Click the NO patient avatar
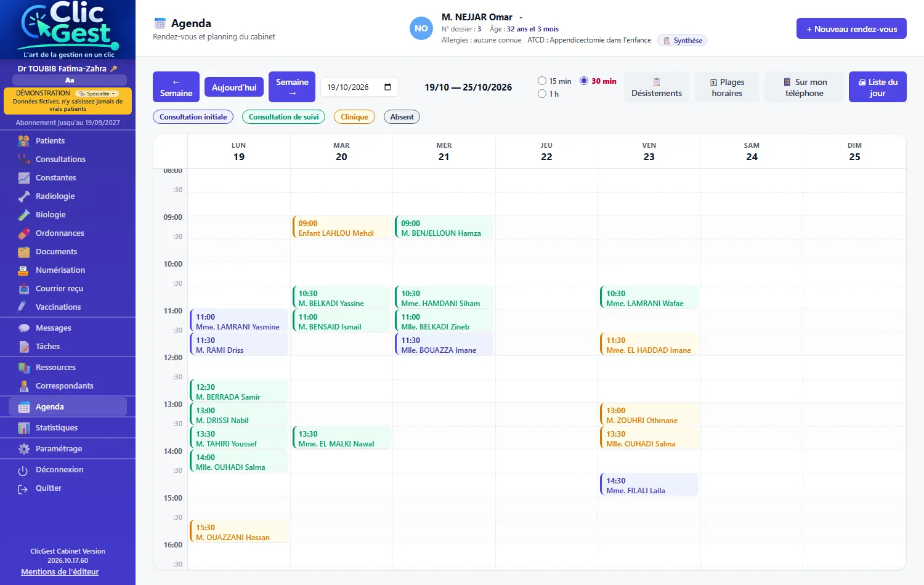 [421, 28]
